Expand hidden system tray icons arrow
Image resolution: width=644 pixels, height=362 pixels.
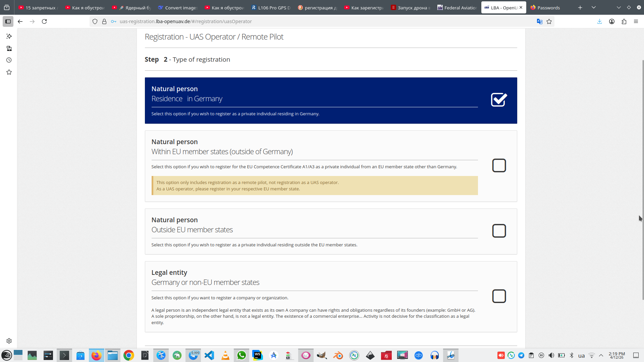point(601,355)
